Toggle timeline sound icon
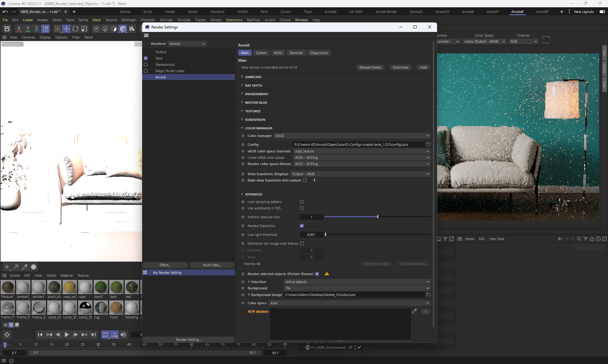The width and height of the screenshot is (608, 364). (123, 335)
